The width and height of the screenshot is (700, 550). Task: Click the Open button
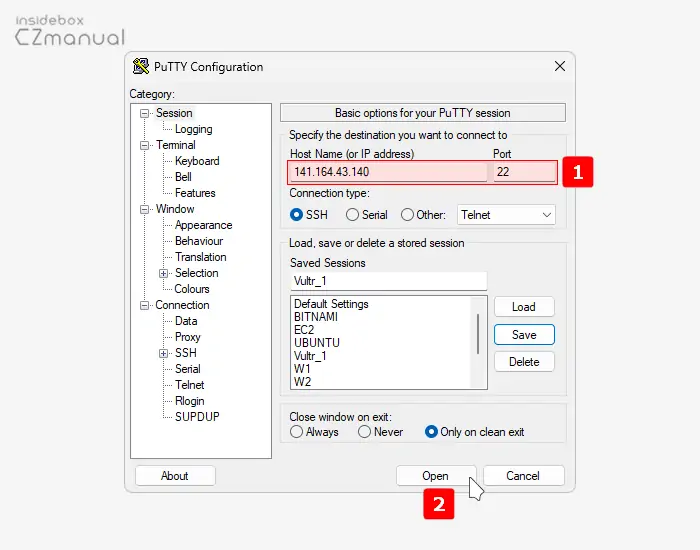pyautogui.click(x=435, y=476)
